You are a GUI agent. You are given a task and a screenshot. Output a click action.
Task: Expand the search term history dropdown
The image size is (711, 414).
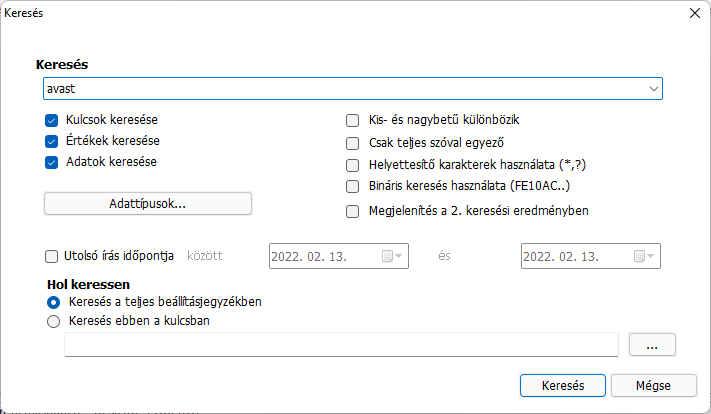click(x=653, y=88)
